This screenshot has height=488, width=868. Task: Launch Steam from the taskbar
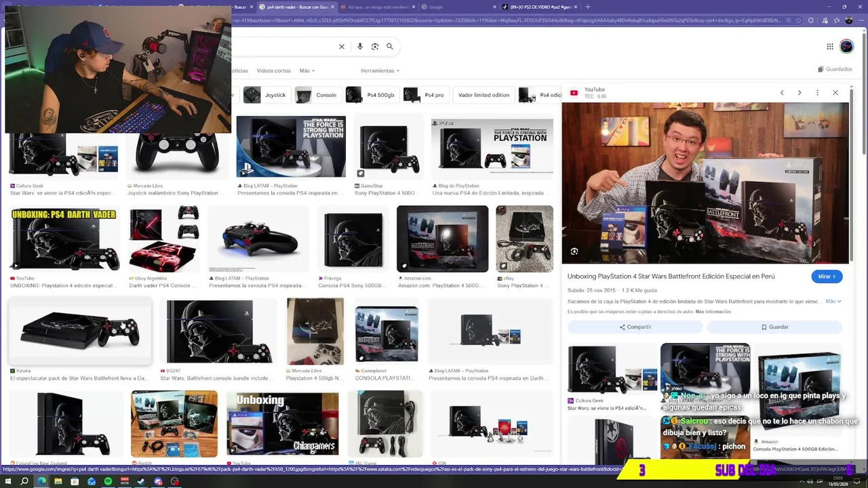(x=142, y=482)
